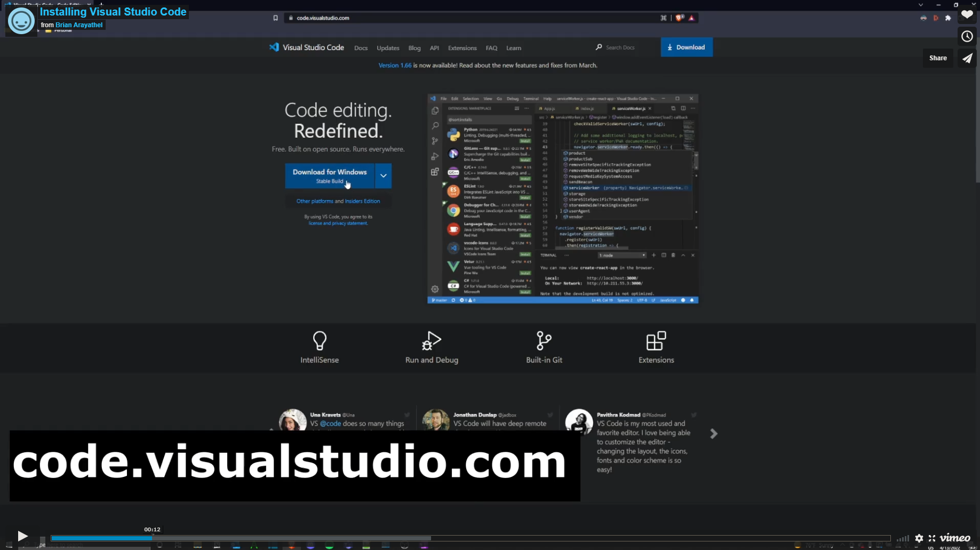The height and width of the screenshot is (550, 980).
Task: Click Search icon in VS Code screenshot
Action: point(435,126)
